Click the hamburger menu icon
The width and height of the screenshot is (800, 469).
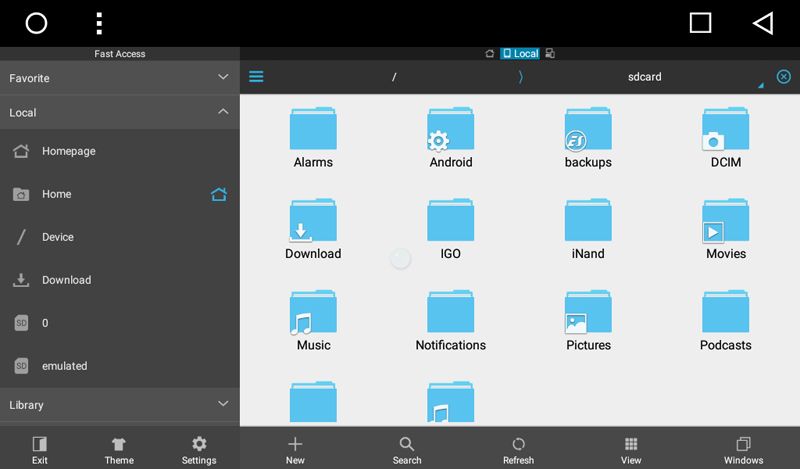tap(256, 77)
